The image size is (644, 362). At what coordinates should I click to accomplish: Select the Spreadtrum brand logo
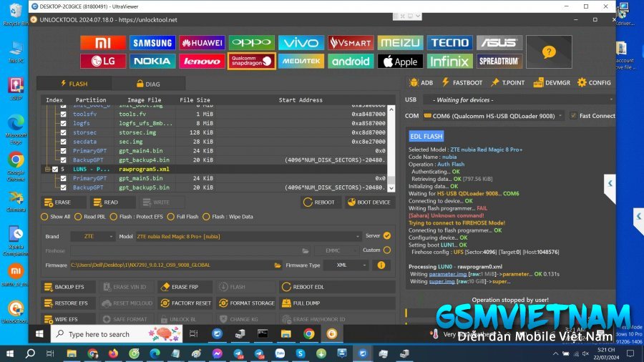point(499,61)
